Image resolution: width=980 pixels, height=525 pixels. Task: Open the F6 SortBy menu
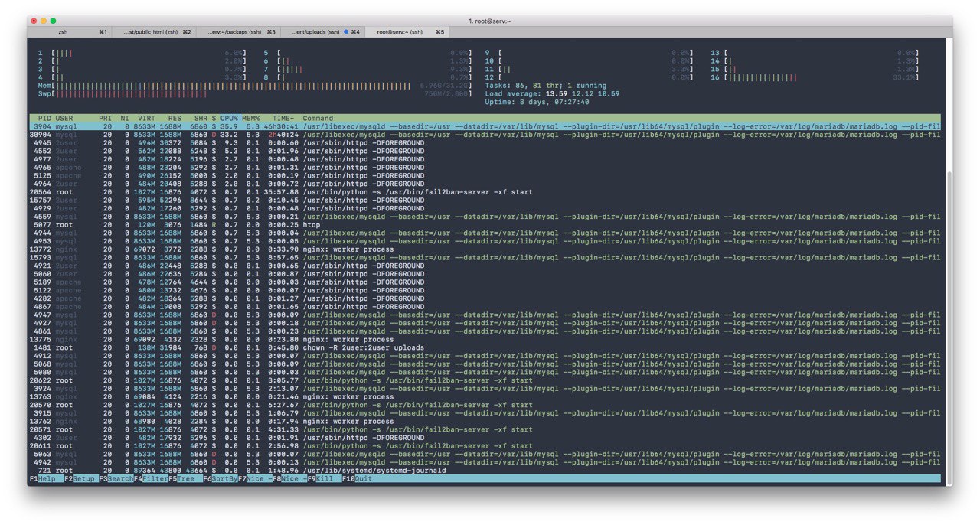(x=224, y=478)
